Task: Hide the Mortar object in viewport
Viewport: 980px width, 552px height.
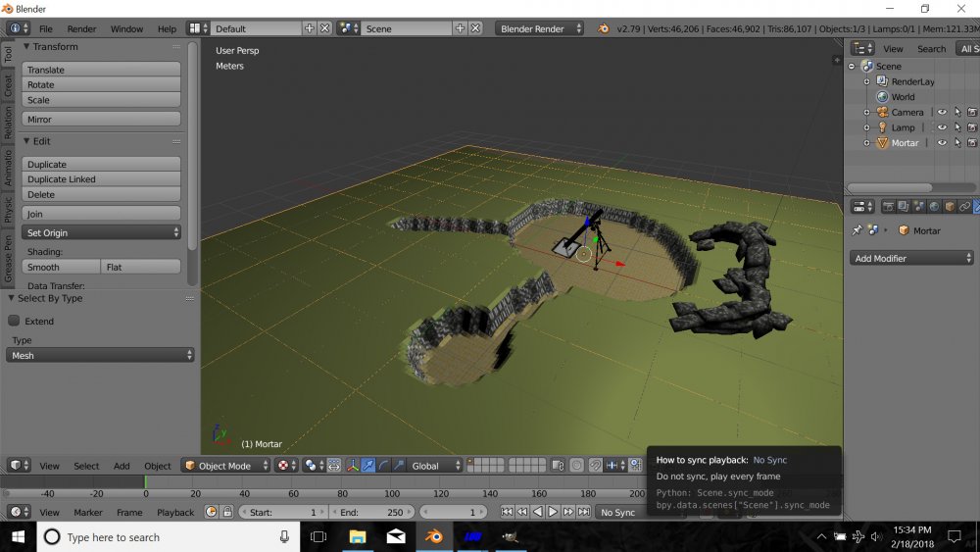Action: click(942, 142)
